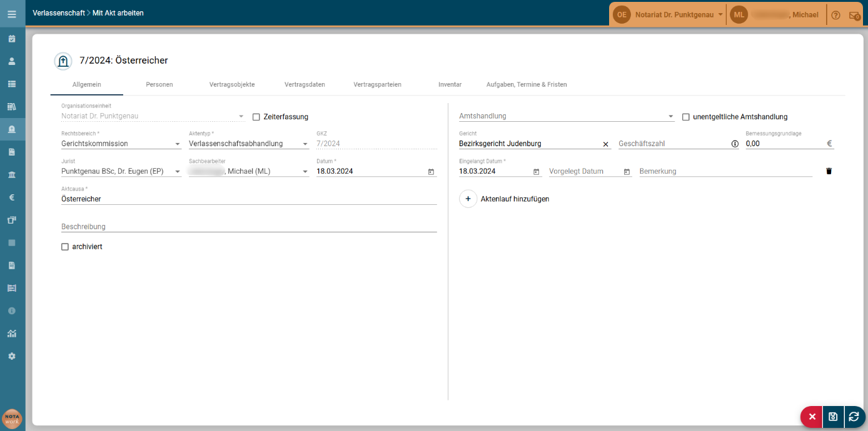Click the plus circle to add Aktenlauf
This screenshot has height=431, width=868.
468,199
